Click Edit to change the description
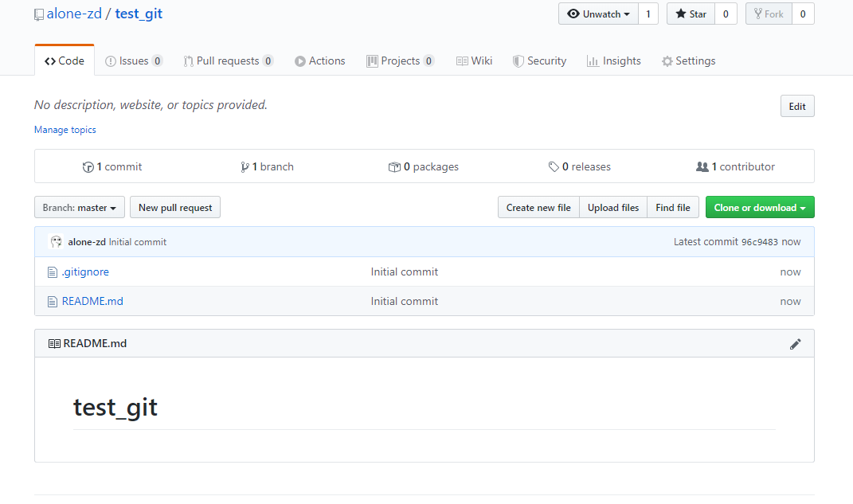 pos(797,106)
